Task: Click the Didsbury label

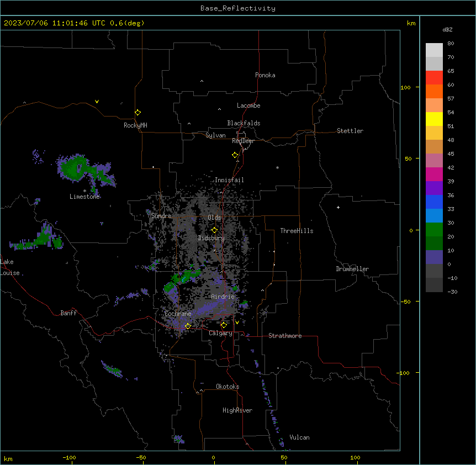Action: 211,238
